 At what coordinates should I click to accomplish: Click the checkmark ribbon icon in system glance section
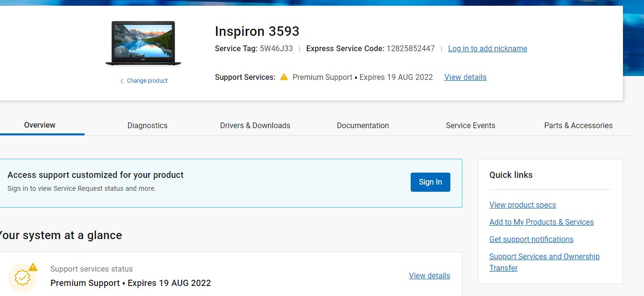click(x=22, y=277)
